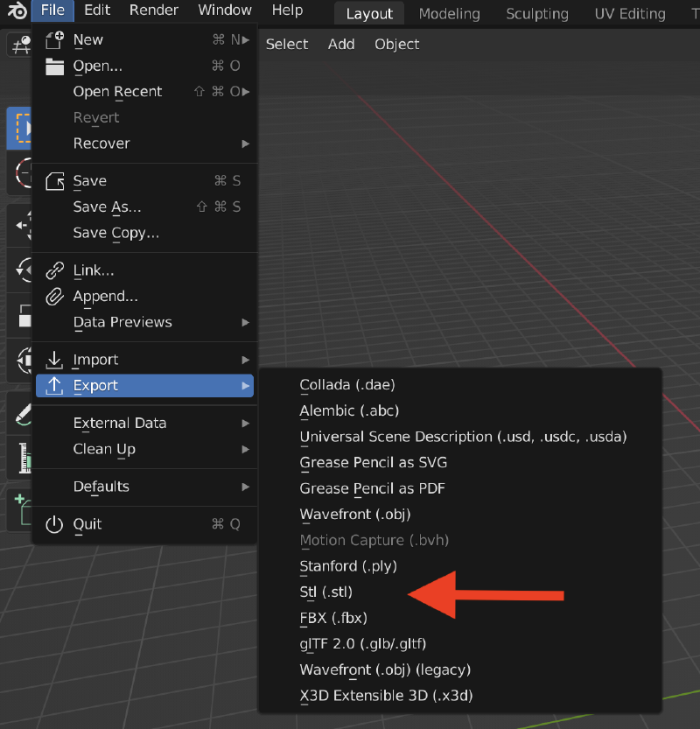Image resolution: width=700 pixels, height=729 pixels.
Task: Choose Save from File menu
Action: (x=144, y=181)
